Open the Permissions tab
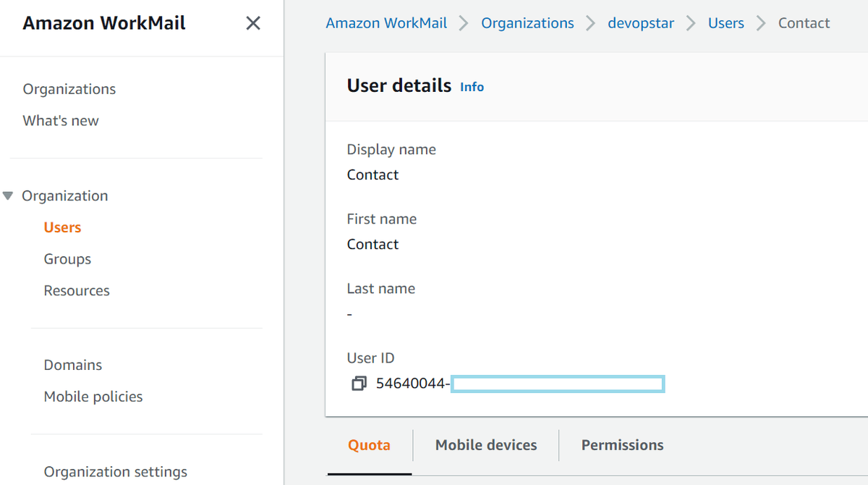 622,444
